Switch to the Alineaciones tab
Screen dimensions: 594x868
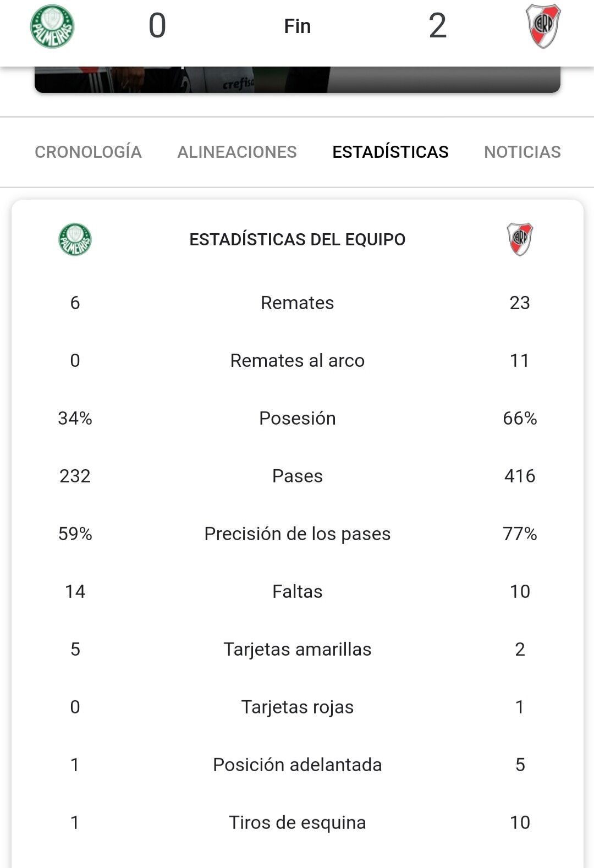pyautogui.click(x=237, y=152)
